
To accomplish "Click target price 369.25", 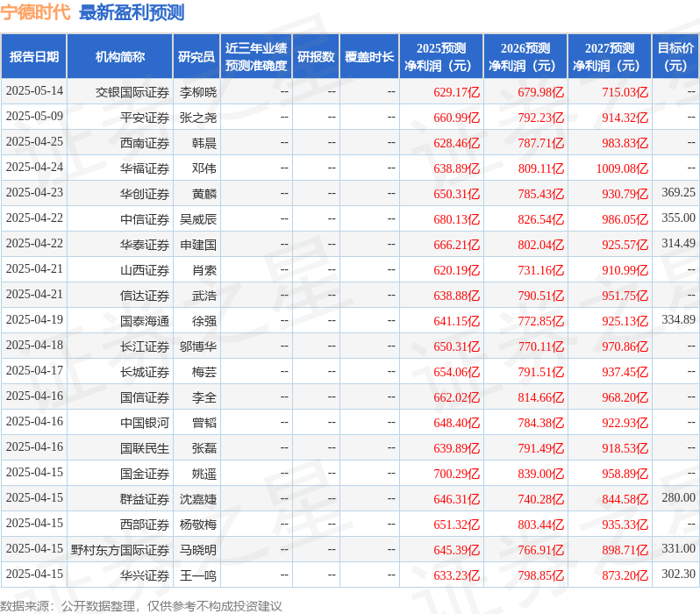I will (x=679, y=192).
